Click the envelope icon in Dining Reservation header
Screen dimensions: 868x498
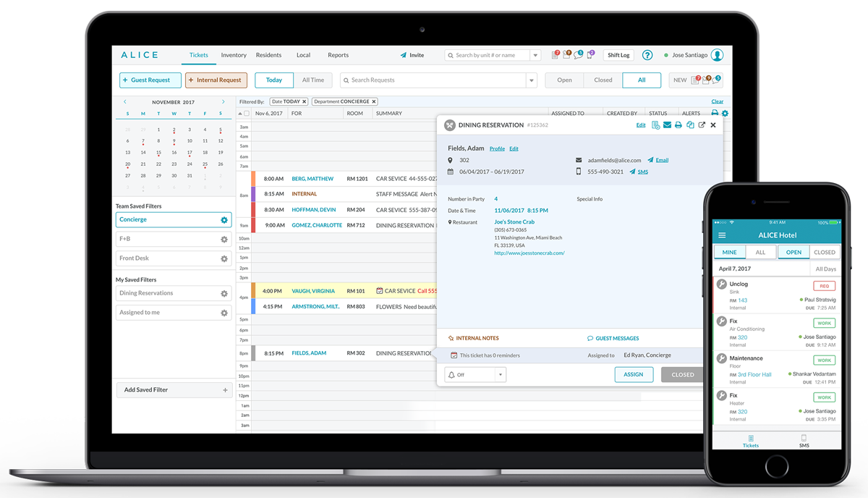pos(667,125)
